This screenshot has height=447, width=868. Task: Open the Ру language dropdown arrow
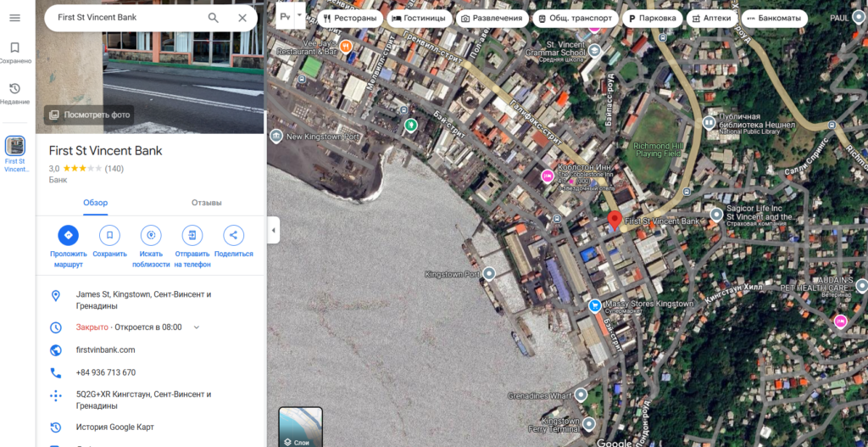point(299,17)
